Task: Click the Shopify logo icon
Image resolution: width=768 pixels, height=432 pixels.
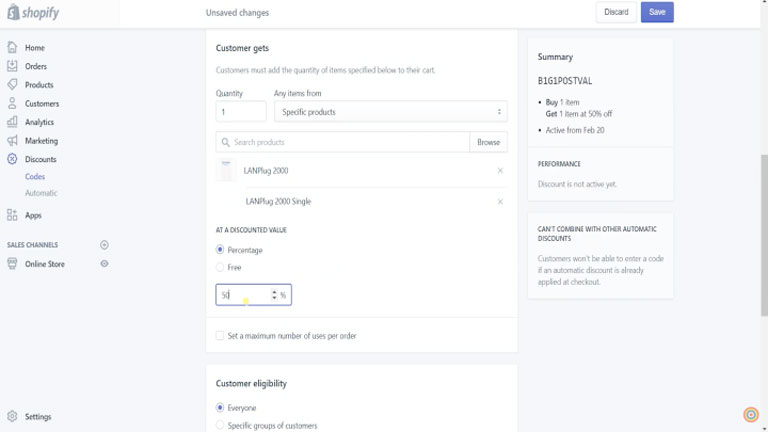Action: (x=13, y=12)
